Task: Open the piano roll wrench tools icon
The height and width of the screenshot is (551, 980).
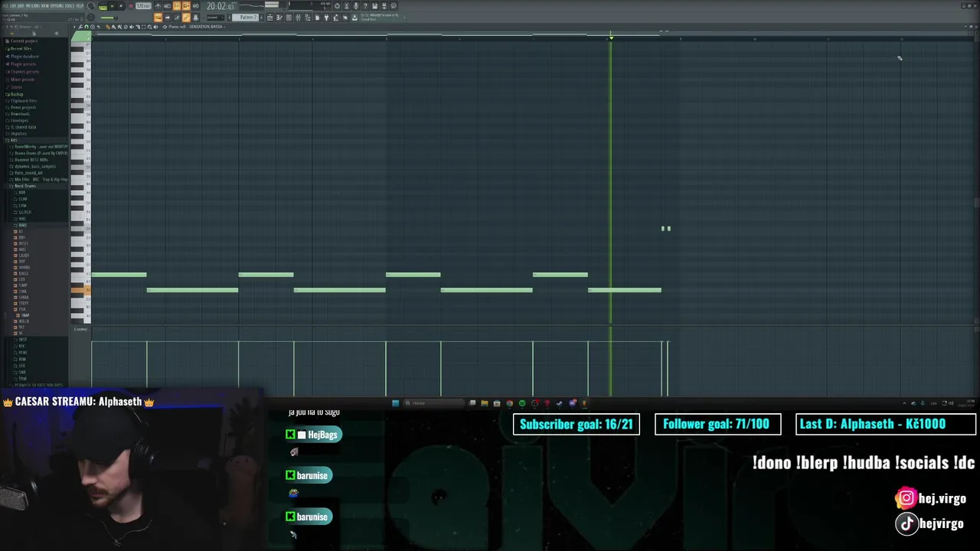Action: tap(80, 27)
